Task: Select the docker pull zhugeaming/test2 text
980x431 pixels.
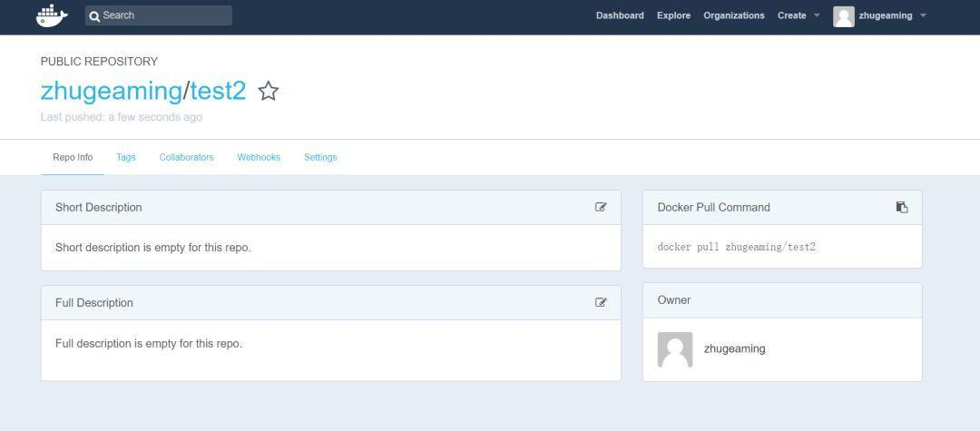Action: (x=736, y=247)
